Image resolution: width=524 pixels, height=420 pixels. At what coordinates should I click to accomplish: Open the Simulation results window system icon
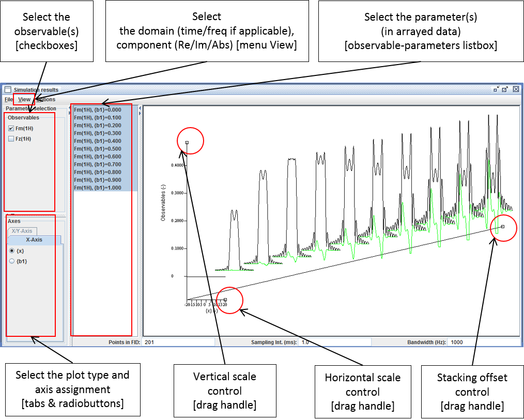point(7,89)
